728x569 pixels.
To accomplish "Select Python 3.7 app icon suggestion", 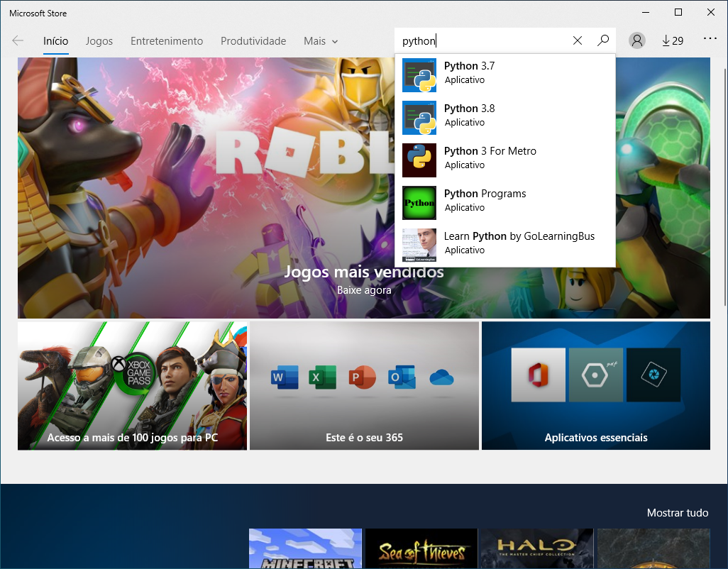I will 419,75.
